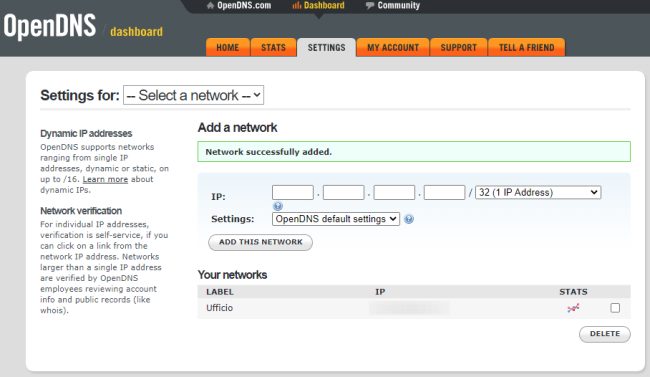650x377 pixels.
Task: Open the OpenDNS.com top link
Action: [x=244, y=5]
